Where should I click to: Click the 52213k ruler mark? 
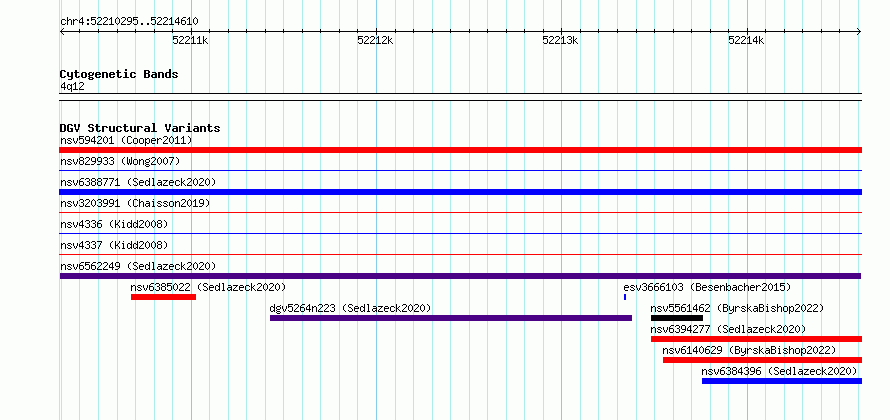(561, 40)
